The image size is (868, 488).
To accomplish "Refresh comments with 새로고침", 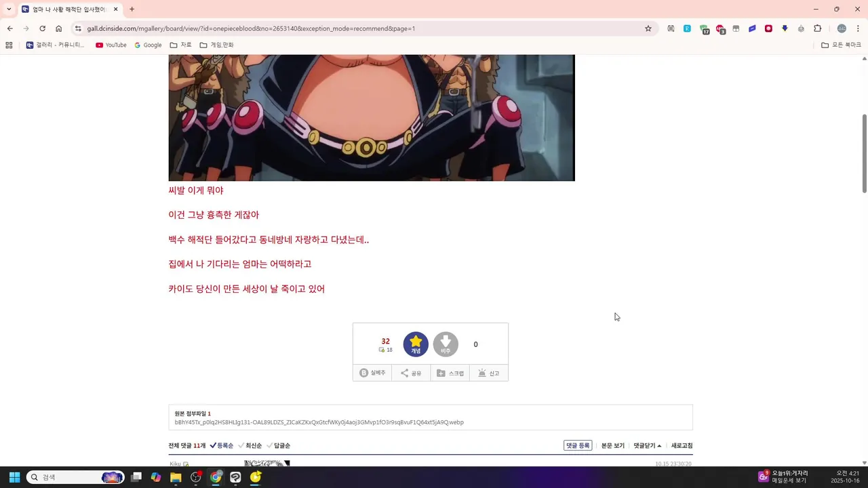I will click(682, 446).
